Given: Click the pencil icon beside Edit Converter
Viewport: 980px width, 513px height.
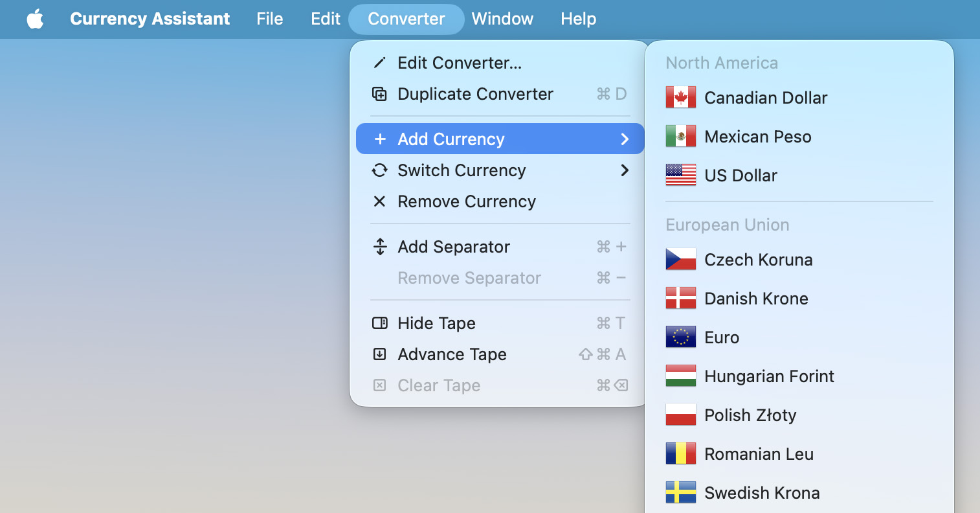Looking at the screenshot, I should tap(381, 62).
